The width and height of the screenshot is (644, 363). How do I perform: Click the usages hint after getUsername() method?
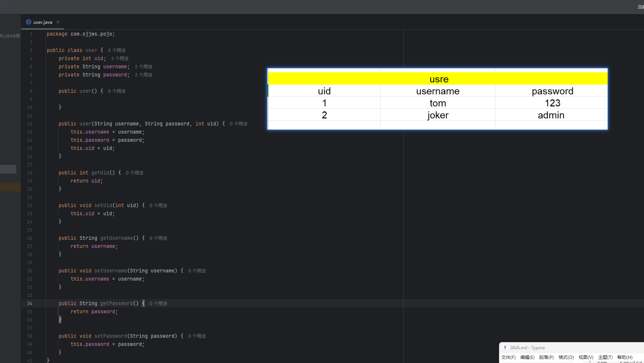pyautogui.click(x=158, y=238)
